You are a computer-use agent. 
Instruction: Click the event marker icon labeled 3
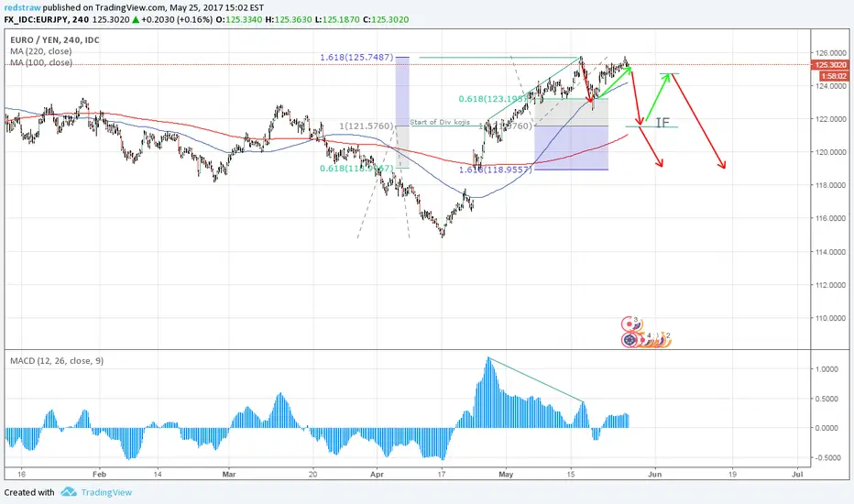pyautogui.click(x=630, y=323)
